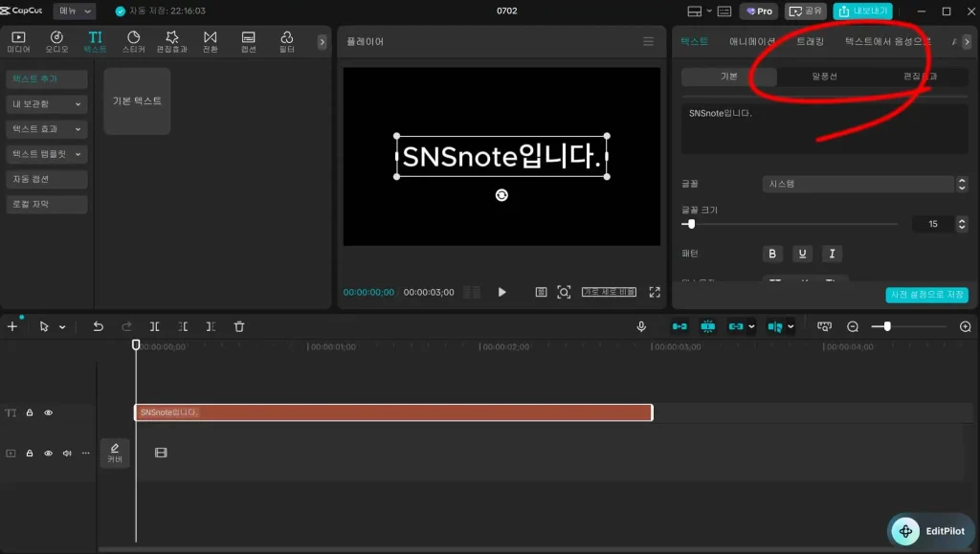
Task: Expand the 내 보관함 section
Action: (x=47, y=103)
